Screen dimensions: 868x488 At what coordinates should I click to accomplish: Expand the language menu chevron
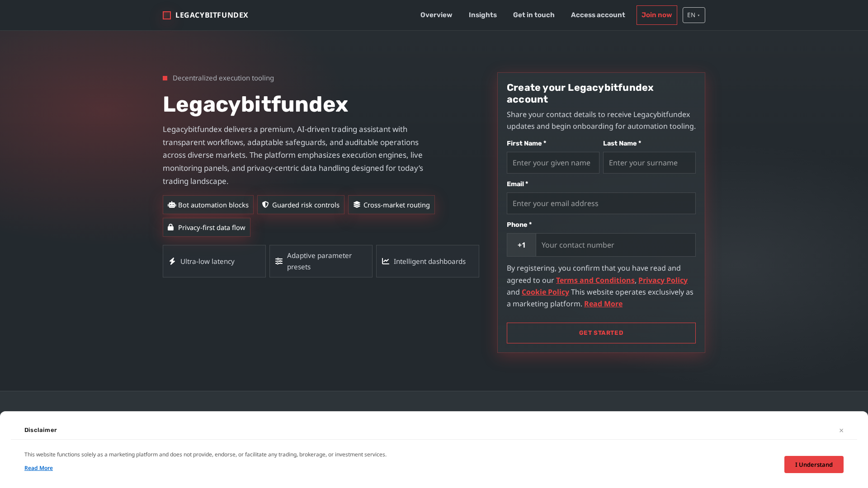(x=699, y=15)
